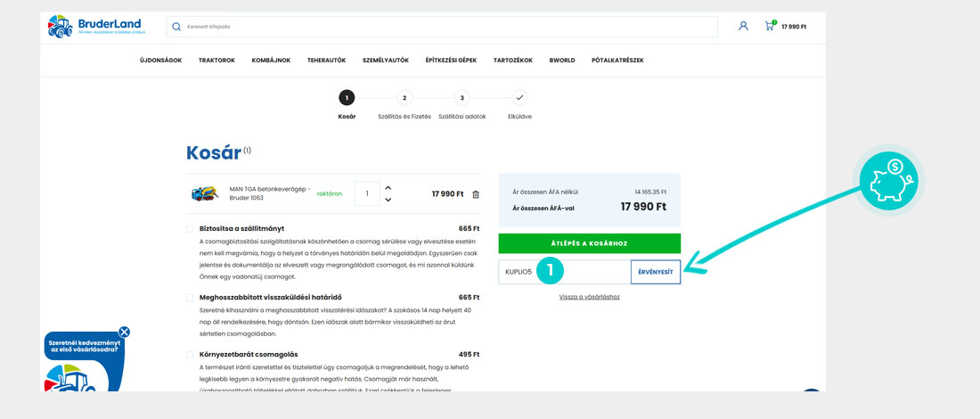Tick the Környezetbarát csomagolás checkbox
980x419 pixels.
click(190, 355)
